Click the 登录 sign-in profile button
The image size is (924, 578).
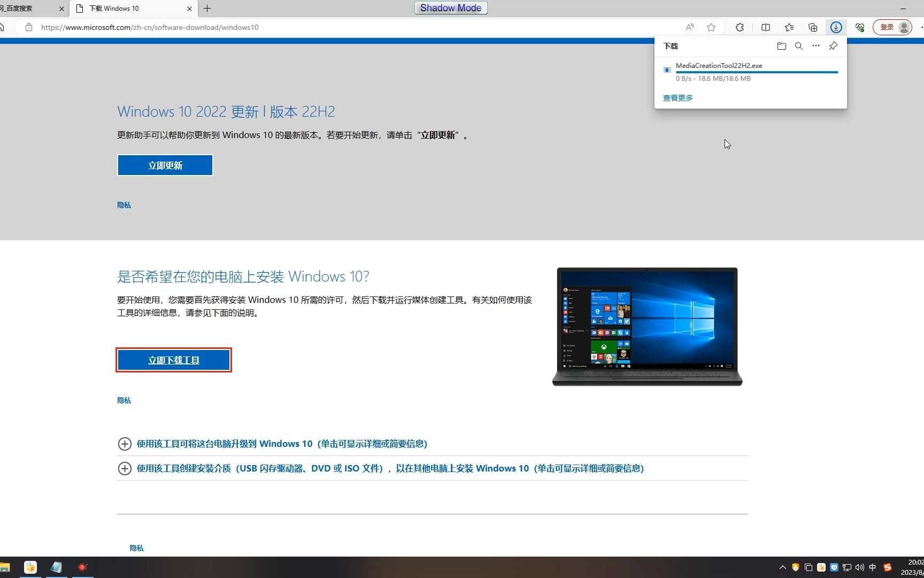coord(892,27)
